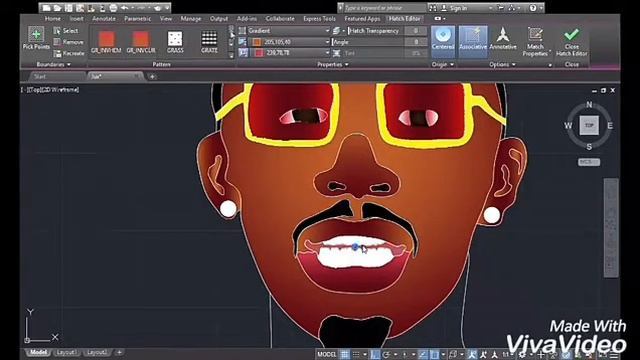The height and width of the screenshot is (360, 640).
Task: Click the New file icon in Quick Access
Action: coord(46,8)
